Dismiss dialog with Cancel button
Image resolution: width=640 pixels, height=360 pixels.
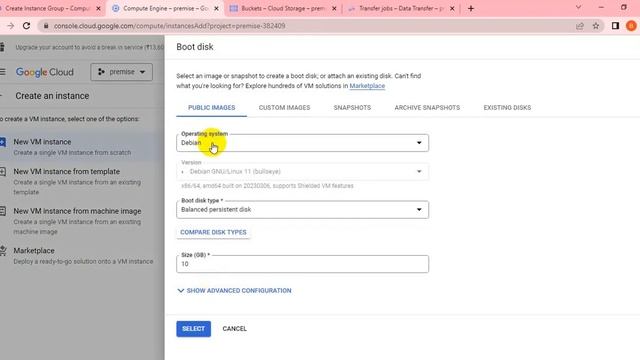235,329
